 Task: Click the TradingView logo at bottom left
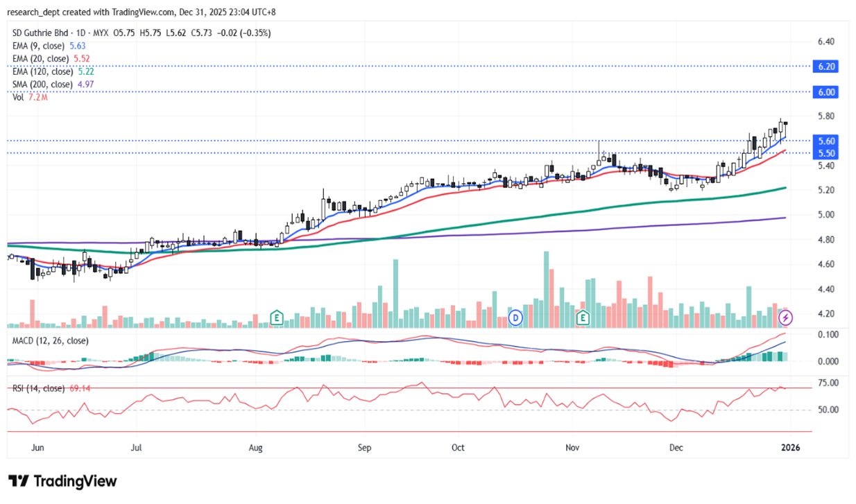tap(62, 481)
